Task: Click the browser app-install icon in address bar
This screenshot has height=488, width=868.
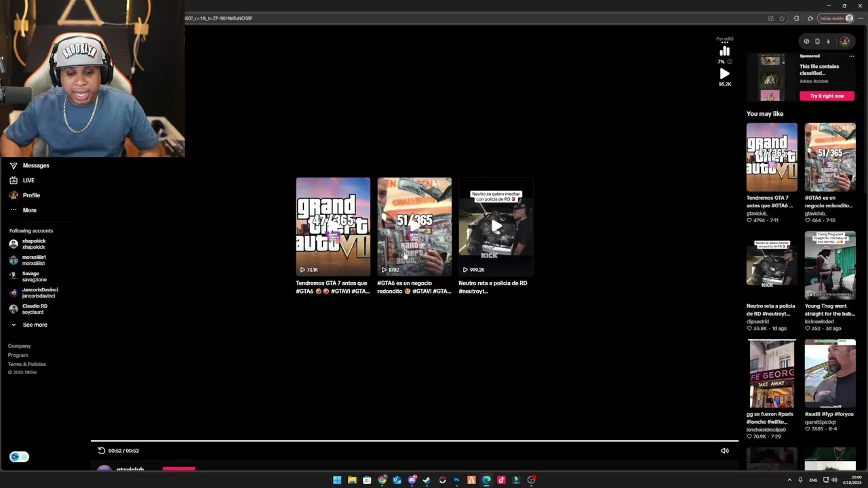Action: tap(771, 18)
